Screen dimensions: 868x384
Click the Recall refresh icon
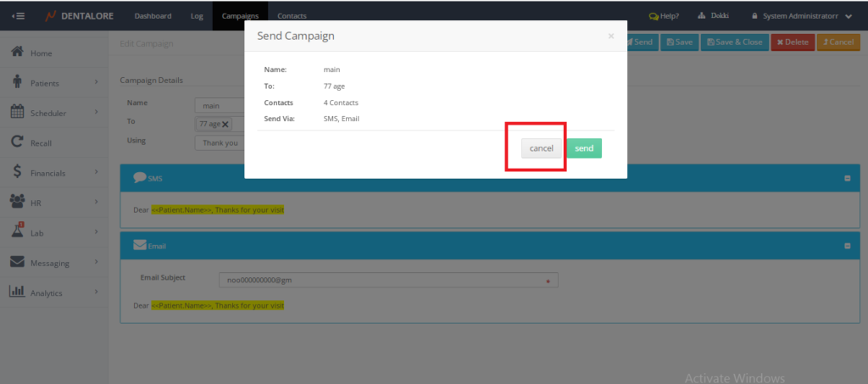click(16, 142)
